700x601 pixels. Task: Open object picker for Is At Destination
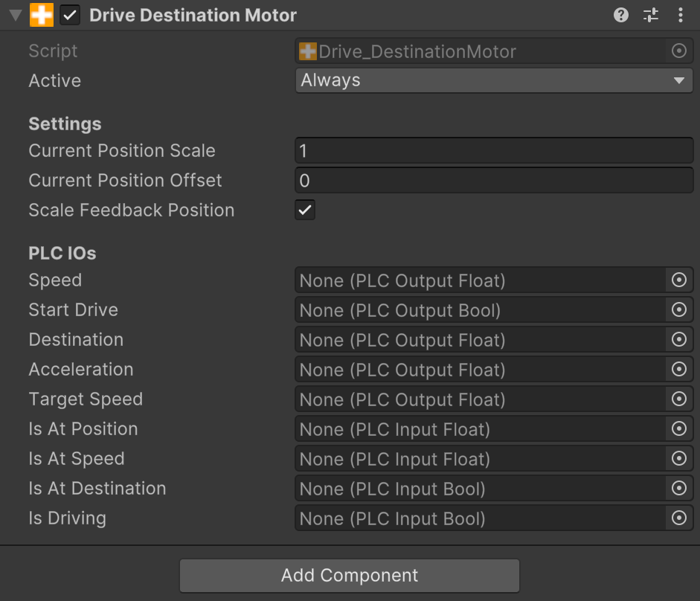[678, 489]
